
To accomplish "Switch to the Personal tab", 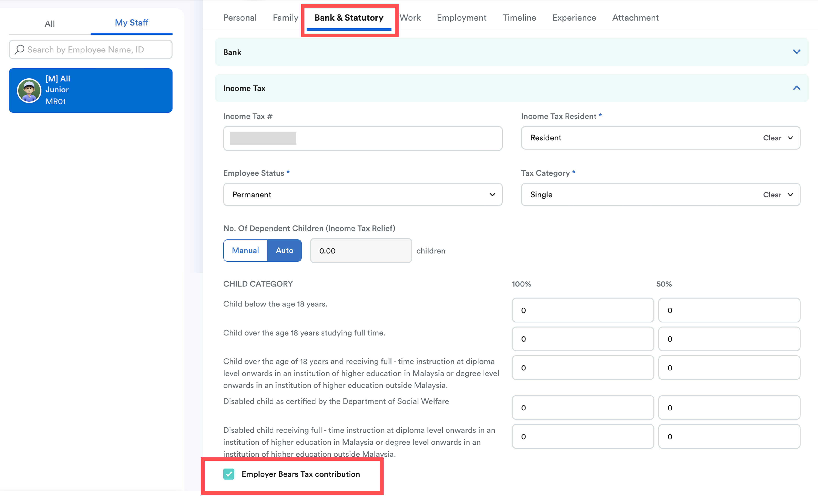I will coord(240,18).
